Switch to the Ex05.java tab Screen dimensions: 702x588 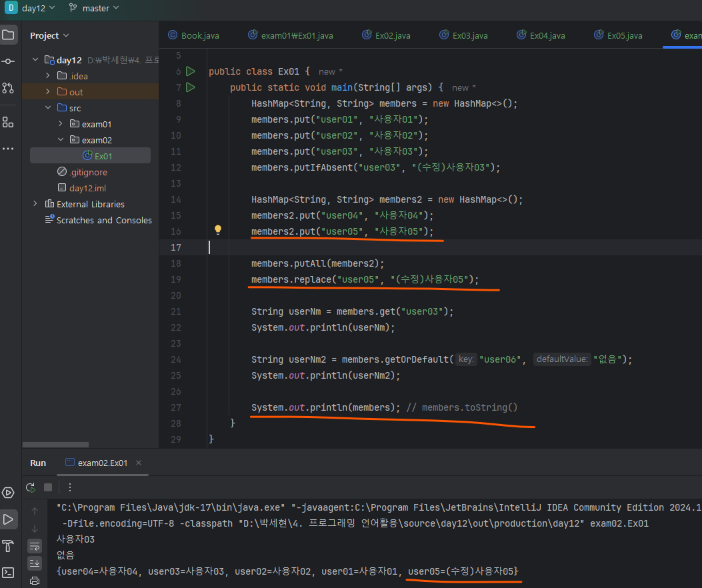618,35
